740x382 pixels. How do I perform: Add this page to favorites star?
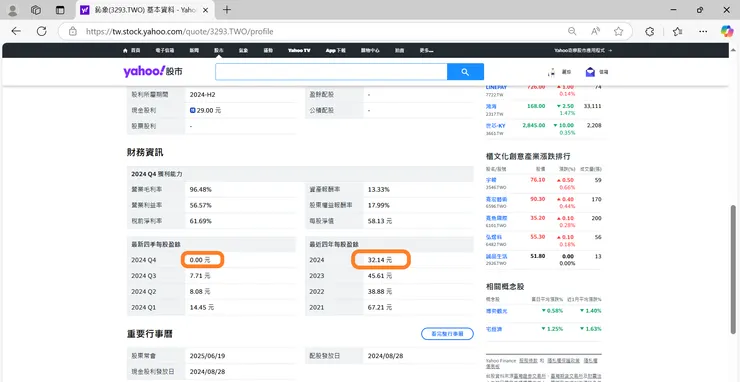[x=618, y=31]
